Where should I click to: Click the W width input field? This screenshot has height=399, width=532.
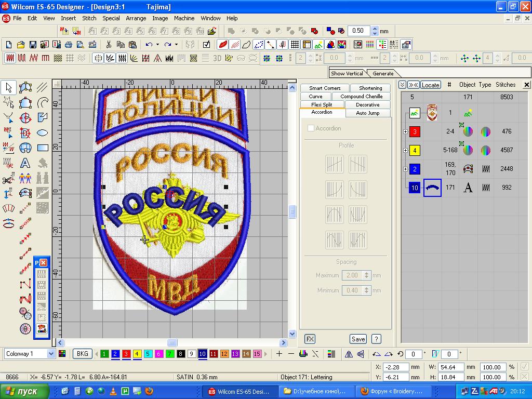[x=450, y=367]
